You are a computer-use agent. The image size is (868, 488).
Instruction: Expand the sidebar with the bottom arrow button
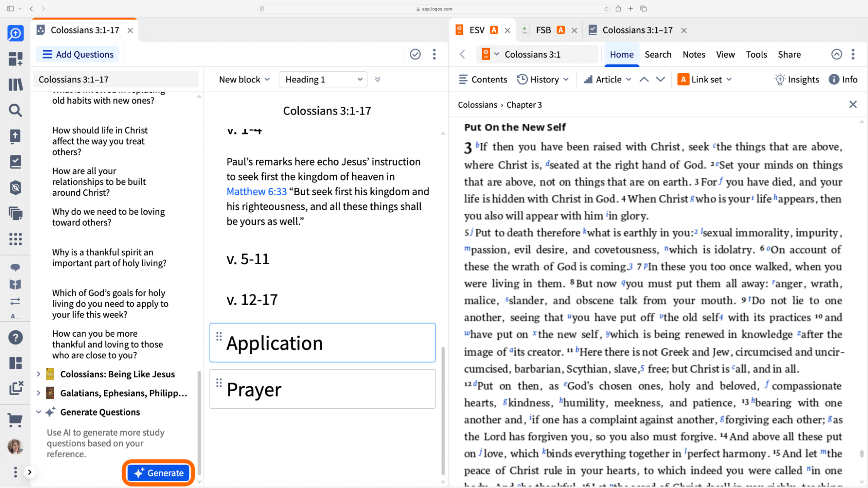(x=30, y=472)
